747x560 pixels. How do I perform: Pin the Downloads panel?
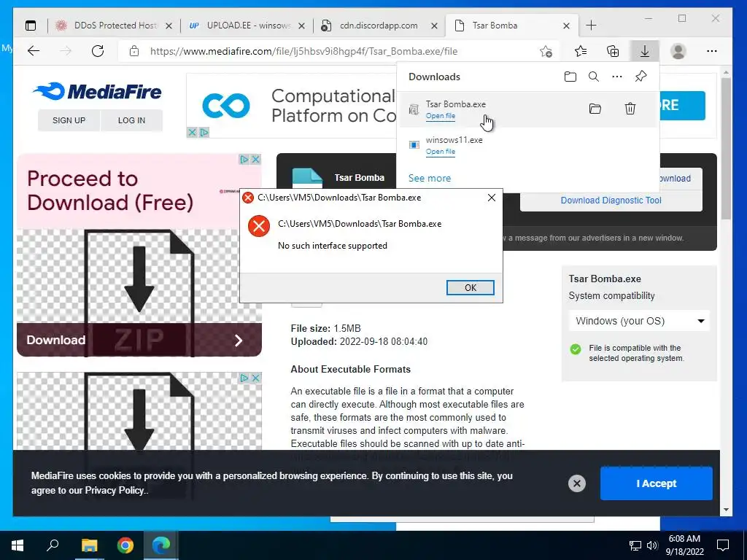pyautogui.click(x=640, y=77)
